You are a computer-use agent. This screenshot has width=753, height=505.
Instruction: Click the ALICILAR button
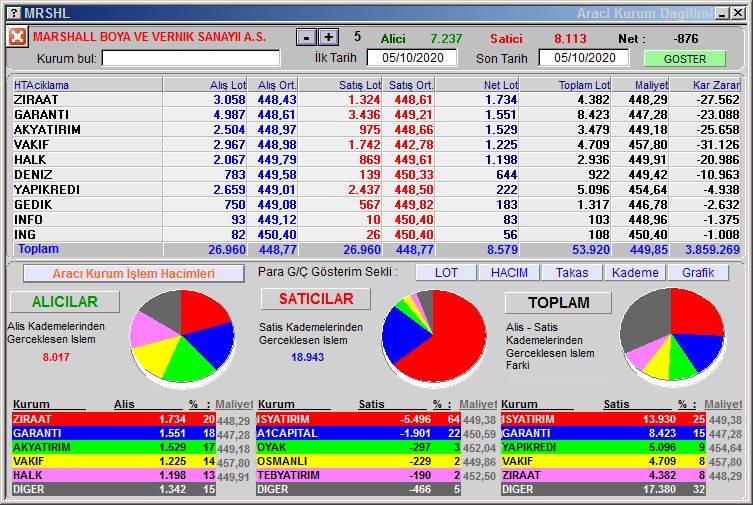pyautogui.click(x=65, y=302)
